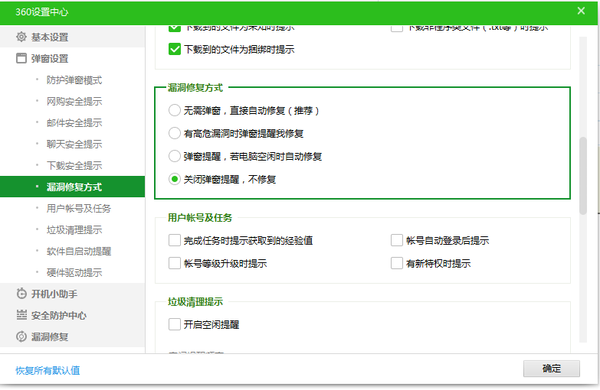Enable 开启空闲提醒 checkbox
The width and height of the screenshot is (600, 390).
pyautogui.click(x=174, y=325)
